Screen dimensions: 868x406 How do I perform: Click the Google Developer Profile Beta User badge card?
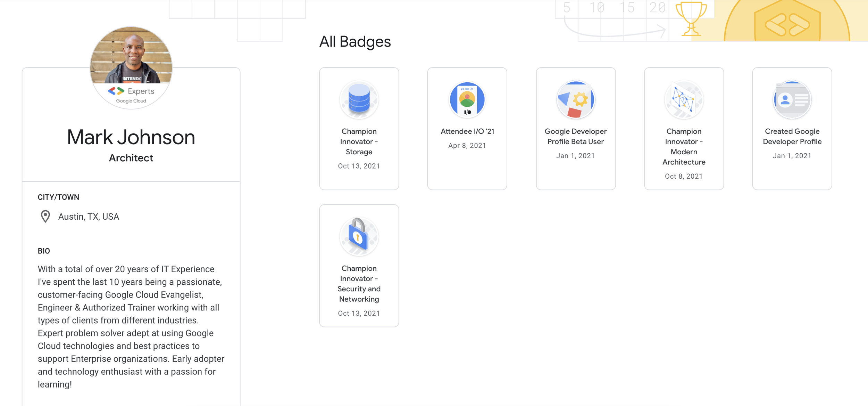coord(576,129)
